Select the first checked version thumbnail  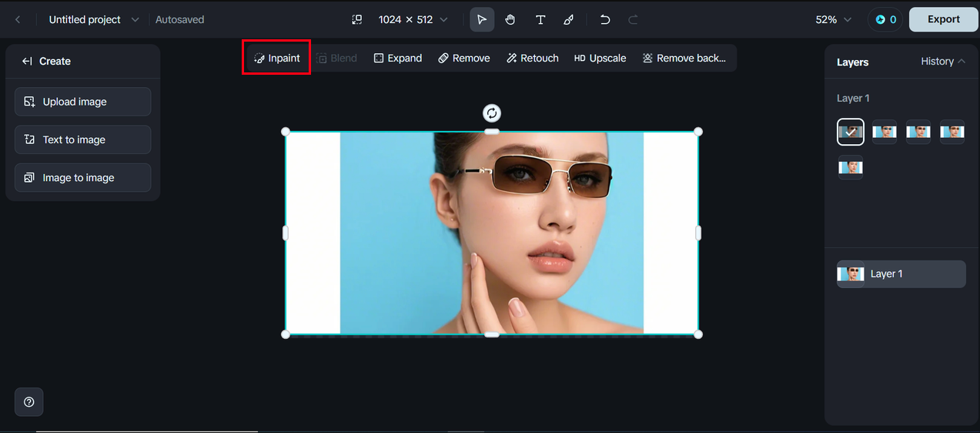click(851, 132)
